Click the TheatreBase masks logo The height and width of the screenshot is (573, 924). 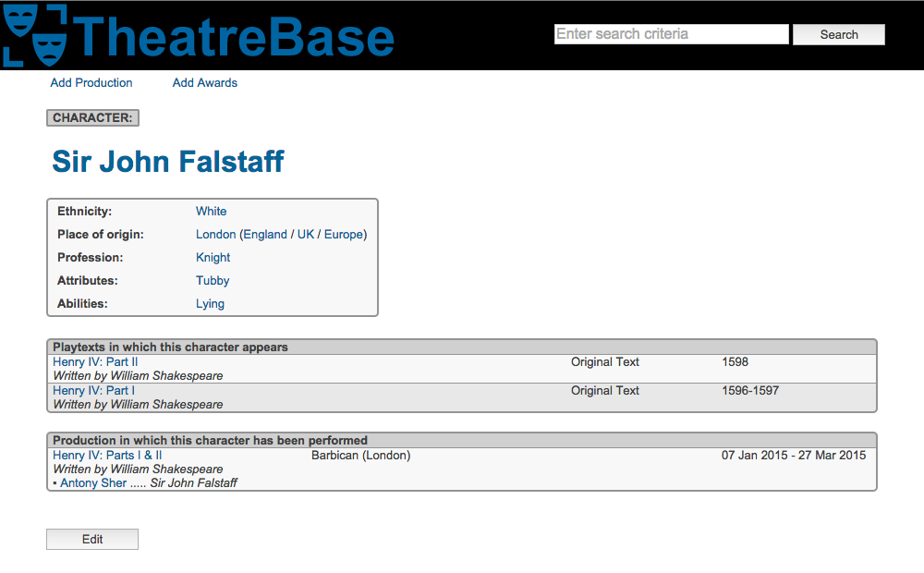(35, 35)
